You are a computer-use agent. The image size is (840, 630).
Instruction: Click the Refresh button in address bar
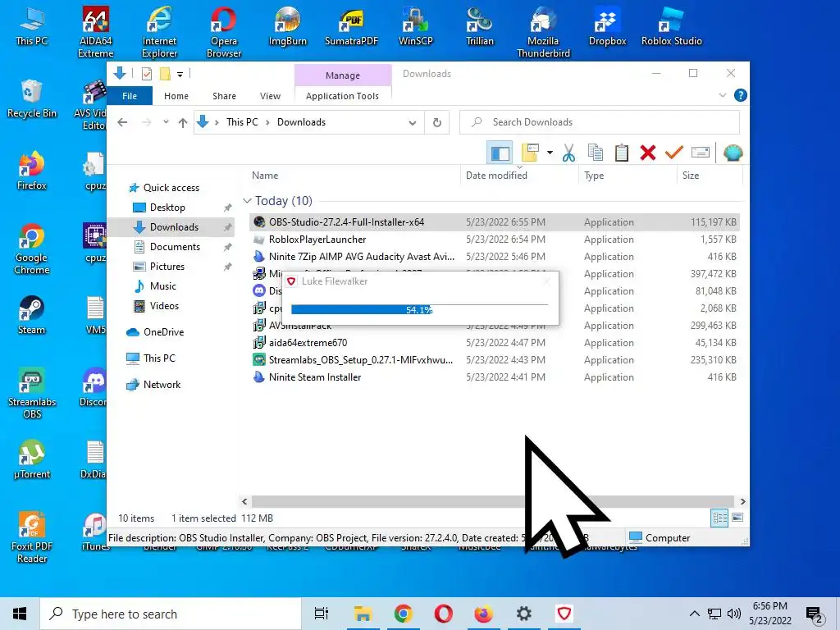tap(437, 123)
